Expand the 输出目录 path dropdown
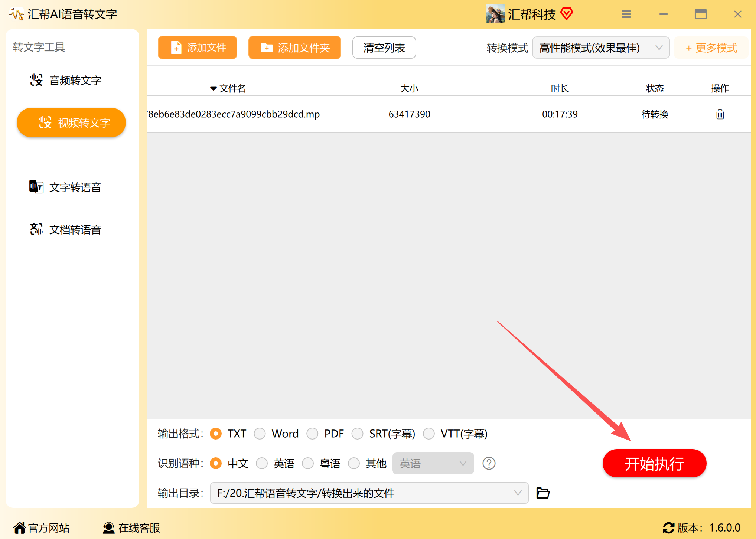This screenshot has height=539, width=756. [x=369, y=493]
